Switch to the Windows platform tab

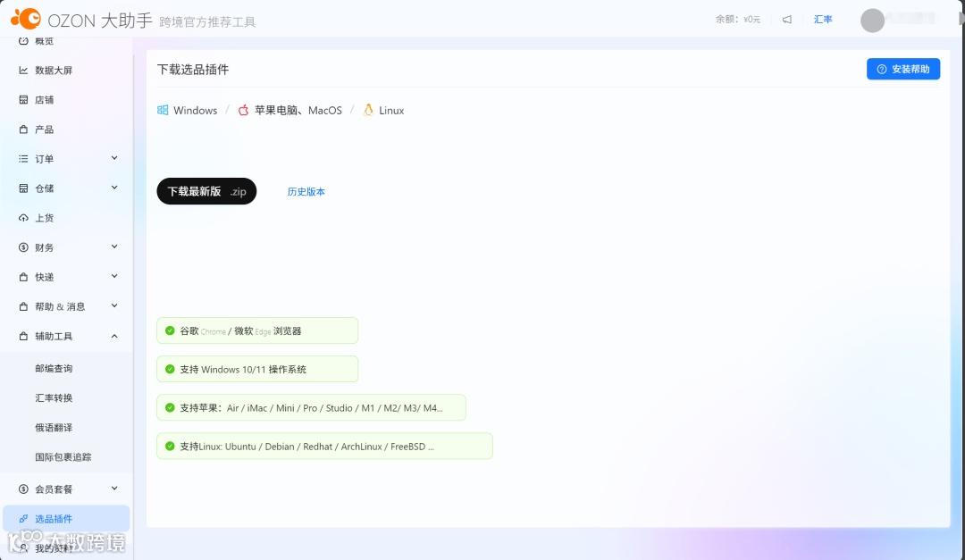[187, 110]
